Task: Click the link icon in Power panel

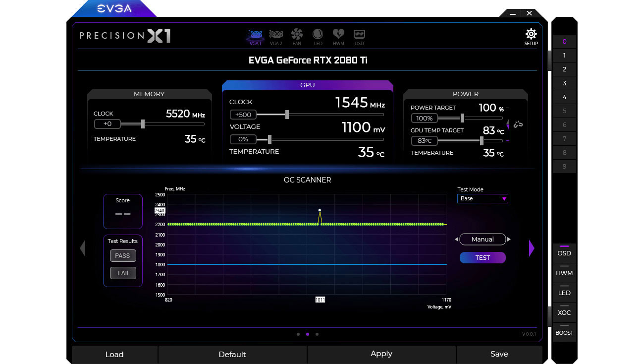Action: point(518,124)
